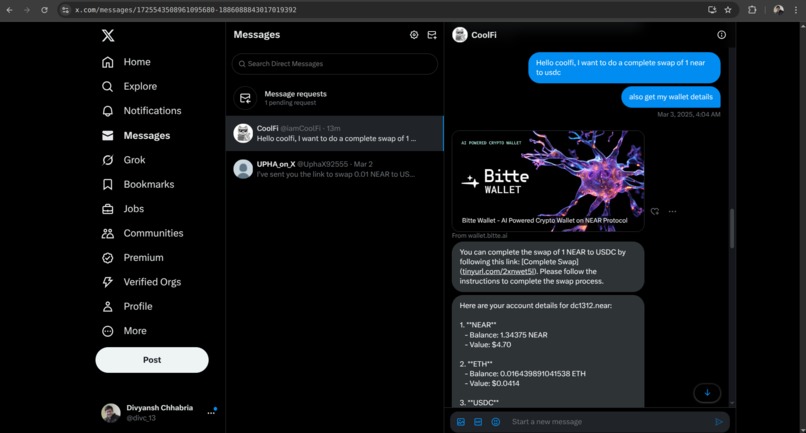Jump to latest message down arrow
The width and height of the screenshot is (806, 433).
707,392
